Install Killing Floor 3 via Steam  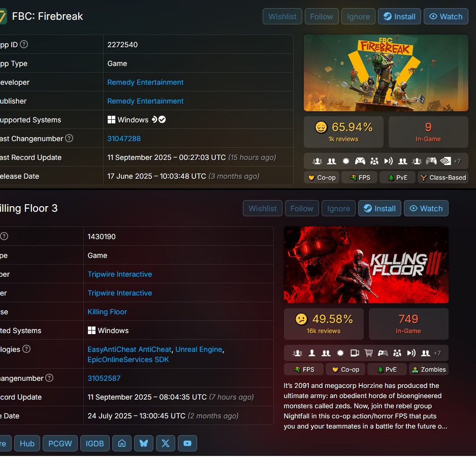click(x=380, y=209)
